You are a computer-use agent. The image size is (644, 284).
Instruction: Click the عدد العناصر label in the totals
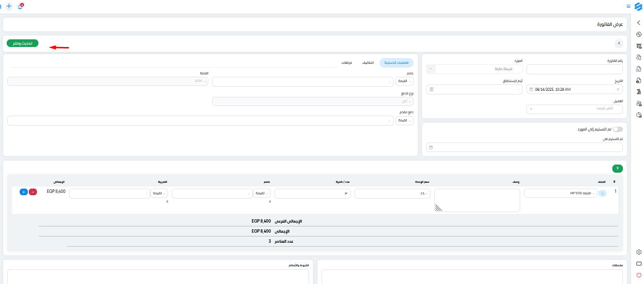click(284, 241)
